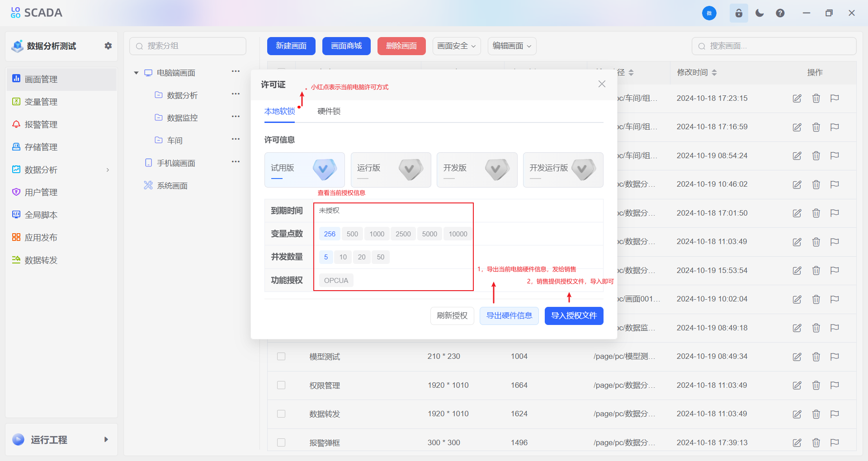Edit the 模型测试 screen with the pencil icon
The image size is (868, 461).
click(x=797, y=357)
